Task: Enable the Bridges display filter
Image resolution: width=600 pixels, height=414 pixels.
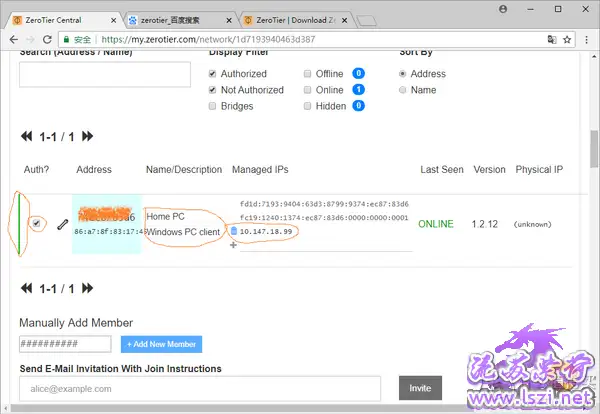Action: (212, 106)
